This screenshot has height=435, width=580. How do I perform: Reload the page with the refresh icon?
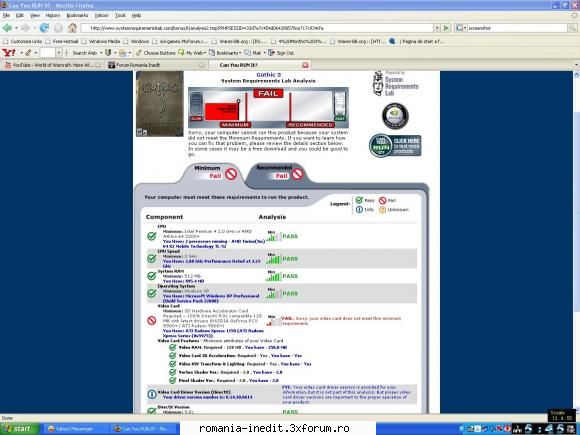pyautogui.click(x=44, y=28)
